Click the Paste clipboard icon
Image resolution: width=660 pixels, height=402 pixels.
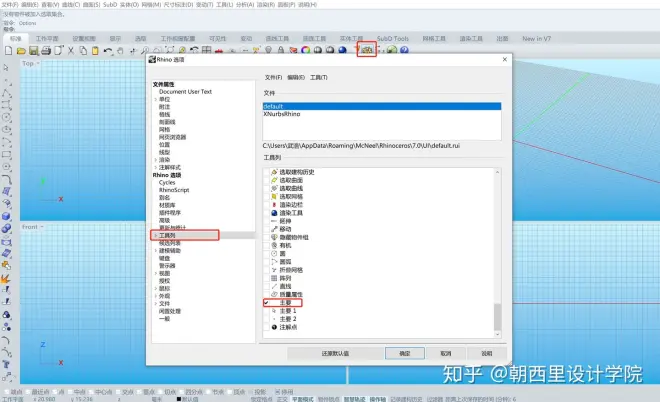[x=95, y=51]
